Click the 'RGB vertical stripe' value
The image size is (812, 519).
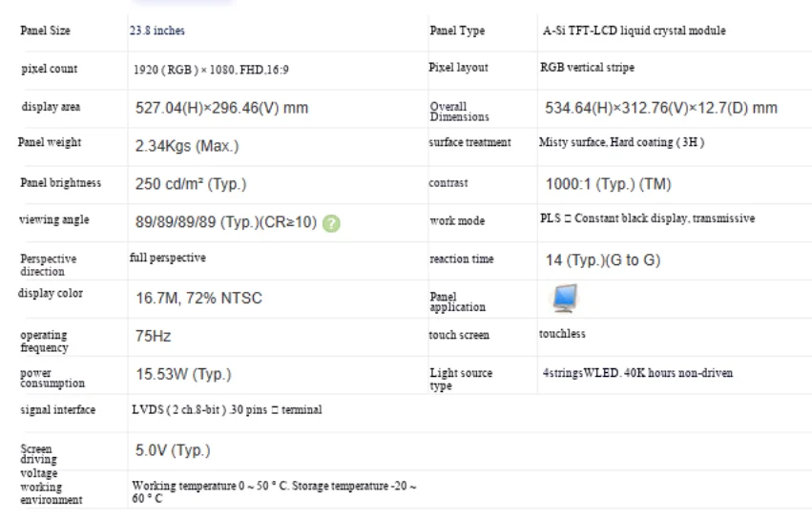click(x=587, y=68)
